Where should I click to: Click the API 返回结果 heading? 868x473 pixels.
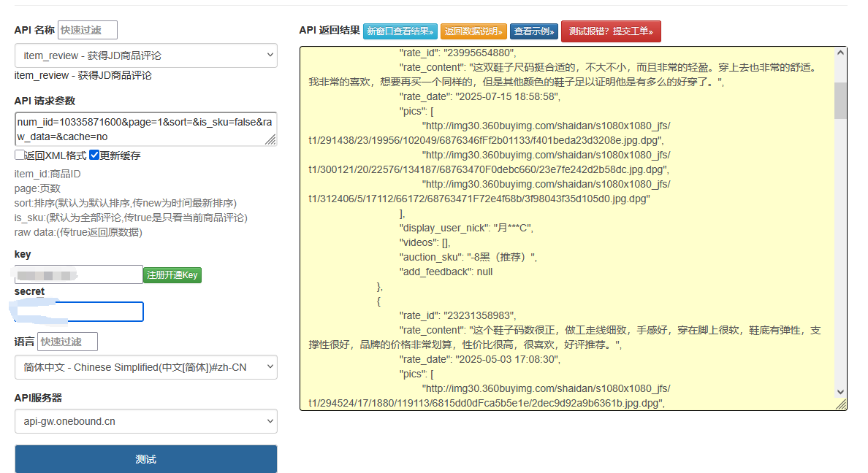330,31
